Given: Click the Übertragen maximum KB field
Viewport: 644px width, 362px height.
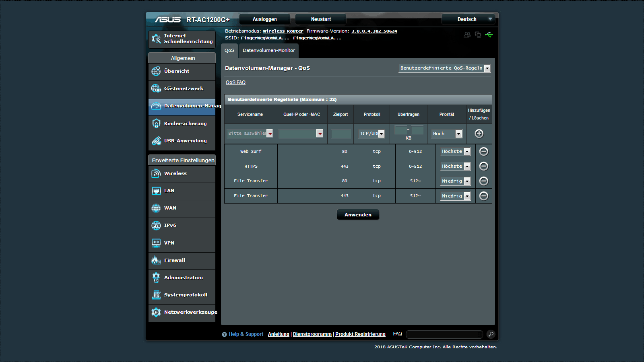Looking at the screenshot, I should (417, 130).
